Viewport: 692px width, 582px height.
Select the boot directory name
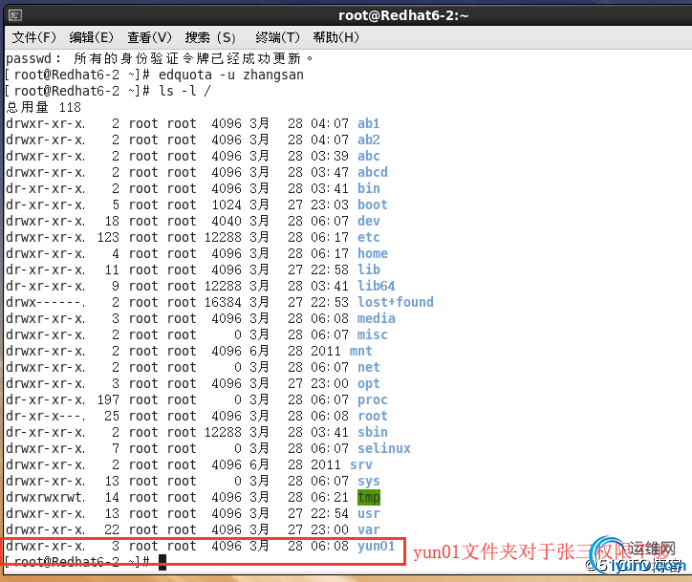click(372, 205)
